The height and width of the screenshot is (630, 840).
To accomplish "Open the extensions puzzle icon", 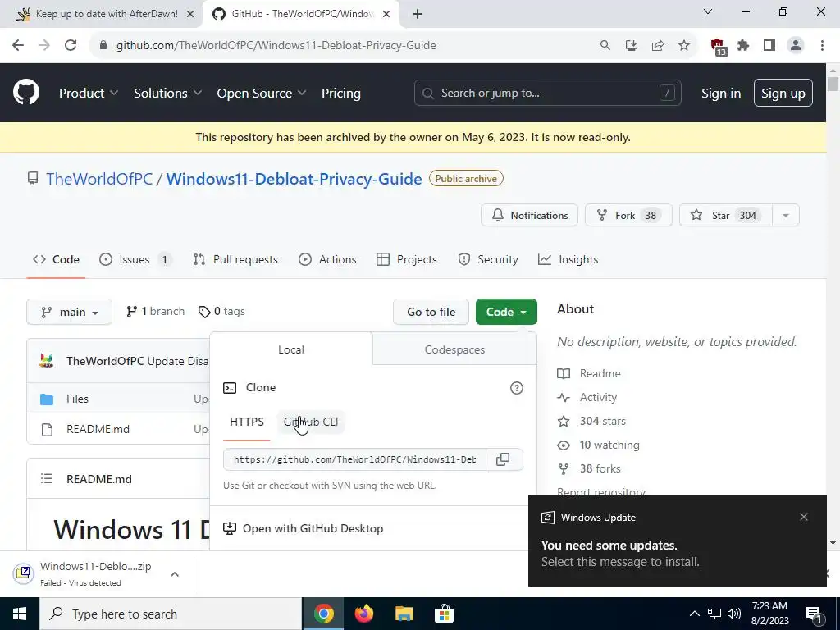I will point(743,46).
